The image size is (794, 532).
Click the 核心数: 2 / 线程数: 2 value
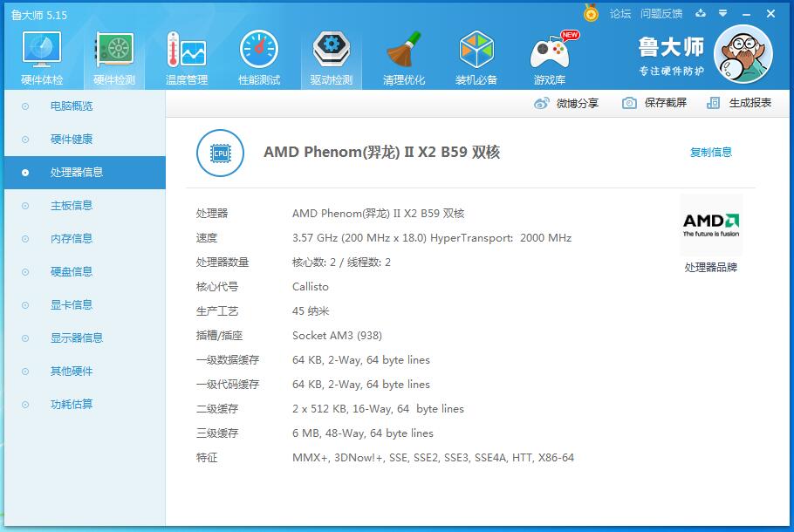341,263
